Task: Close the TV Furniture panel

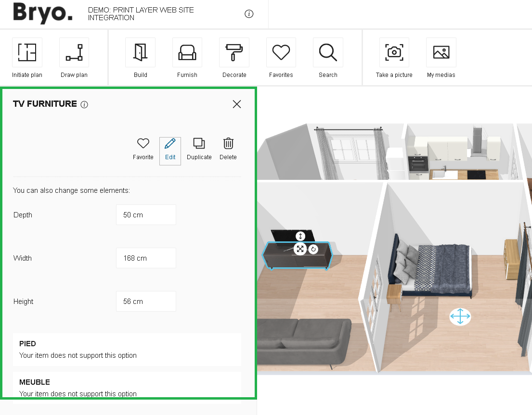Action: tap(236, 104)
